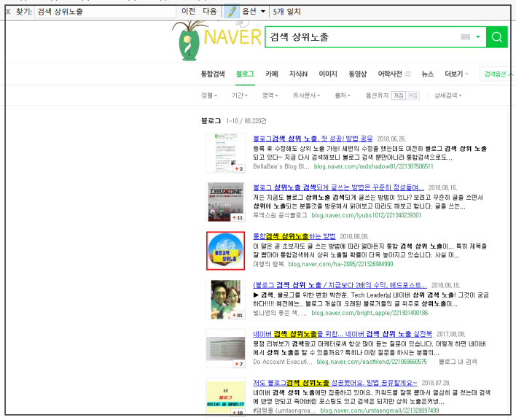This screenshot has width=516, height=420.
Task: Open result 통합검색 상위노출하는 방법
Action: pyautogui.click(x=294, y=236)
